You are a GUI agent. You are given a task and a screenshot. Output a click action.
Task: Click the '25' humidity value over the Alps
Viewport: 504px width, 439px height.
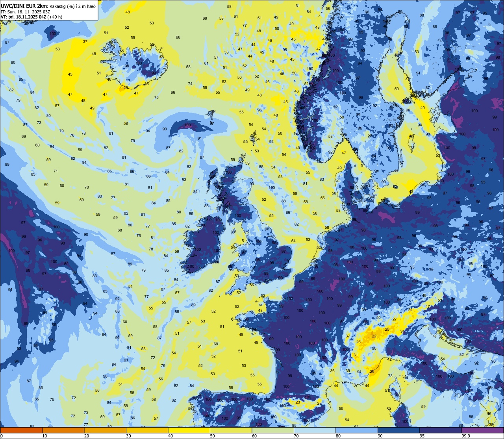(x=387, y=329)
